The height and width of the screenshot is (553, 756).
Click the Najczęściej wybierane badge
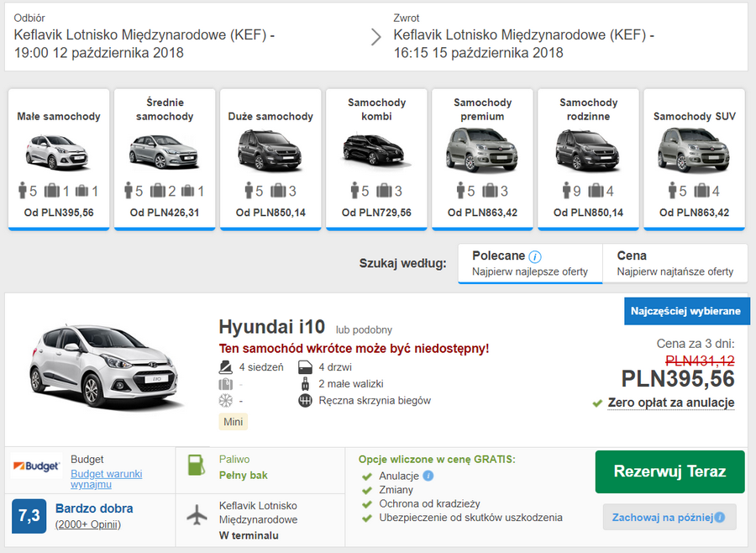coord(685,311)
